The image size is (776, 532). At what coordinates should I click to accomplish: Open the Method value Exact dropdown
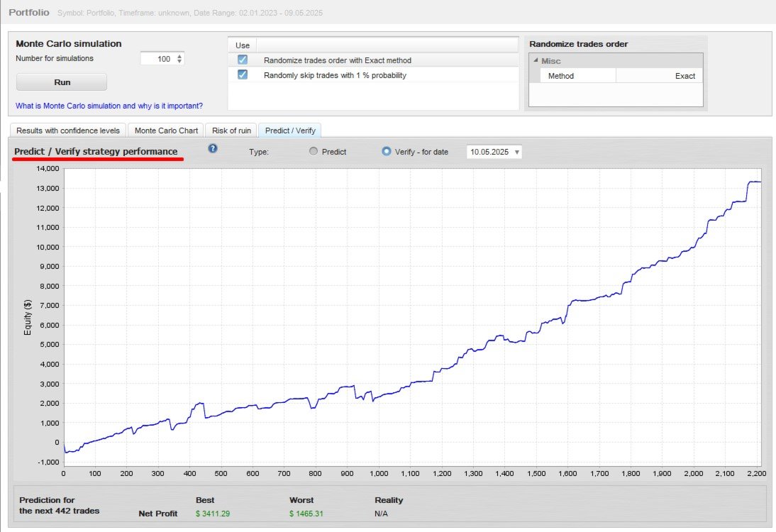tap(659, 76)
